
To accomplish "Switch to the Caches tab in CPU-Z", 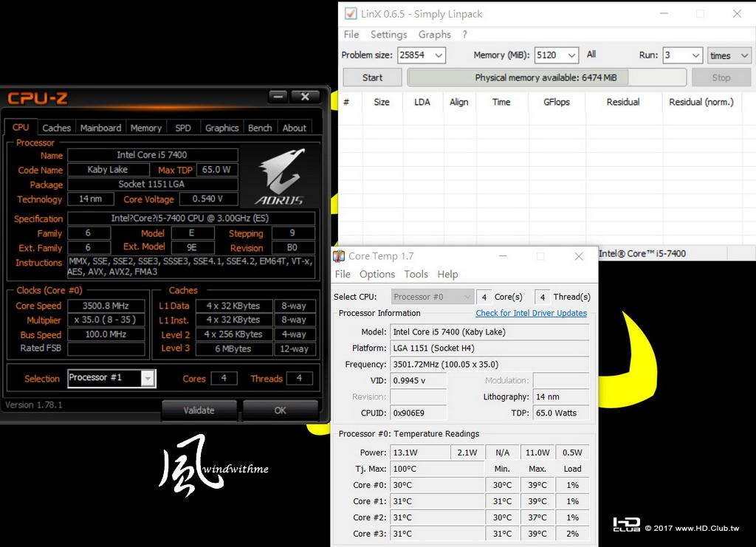I will [x=56, y=128].
